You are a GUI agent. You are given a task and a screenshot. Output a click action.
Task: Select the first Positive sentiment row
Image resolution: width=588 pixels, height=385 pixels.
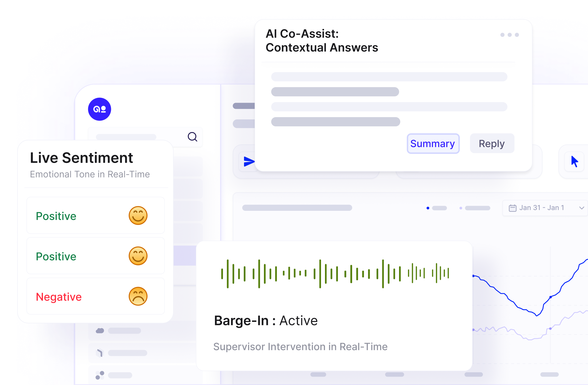95,216
